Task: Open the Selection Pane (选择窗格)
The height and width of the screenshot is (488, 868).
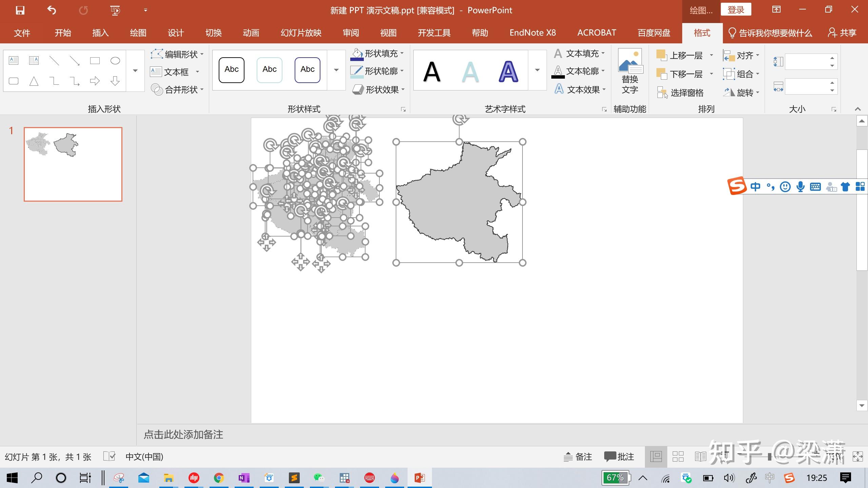Action: pyautogui.click(x=680, y=93)
